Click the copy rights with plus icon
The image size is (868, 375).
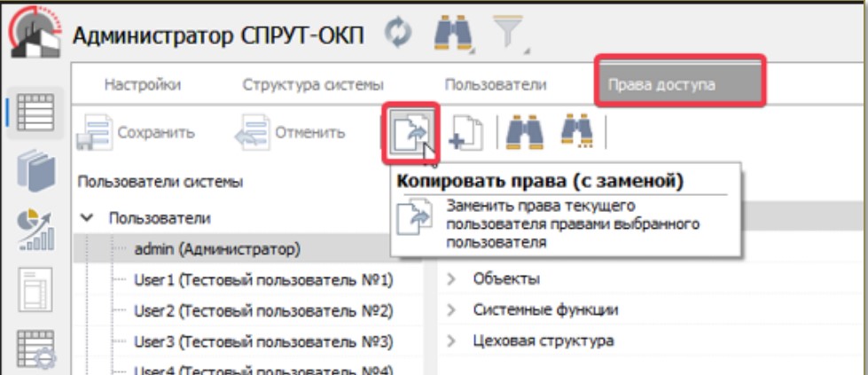[x=467, y=132]
